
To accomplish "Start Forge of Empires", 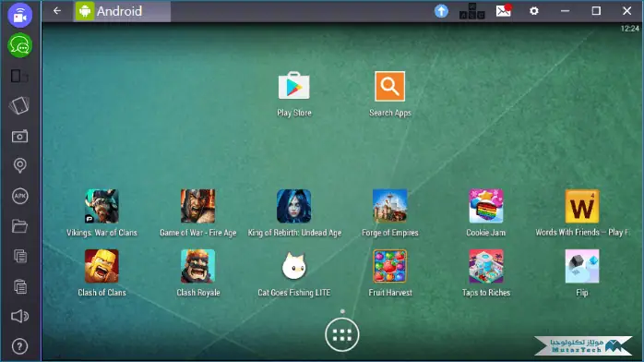I will (389, 206).
